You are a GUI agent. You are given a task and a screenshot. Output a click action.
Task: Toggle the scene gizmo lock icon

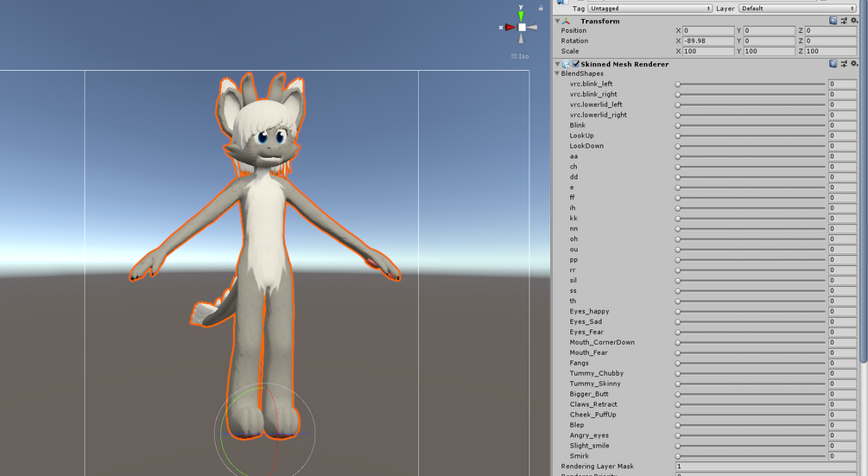point(541,8)
